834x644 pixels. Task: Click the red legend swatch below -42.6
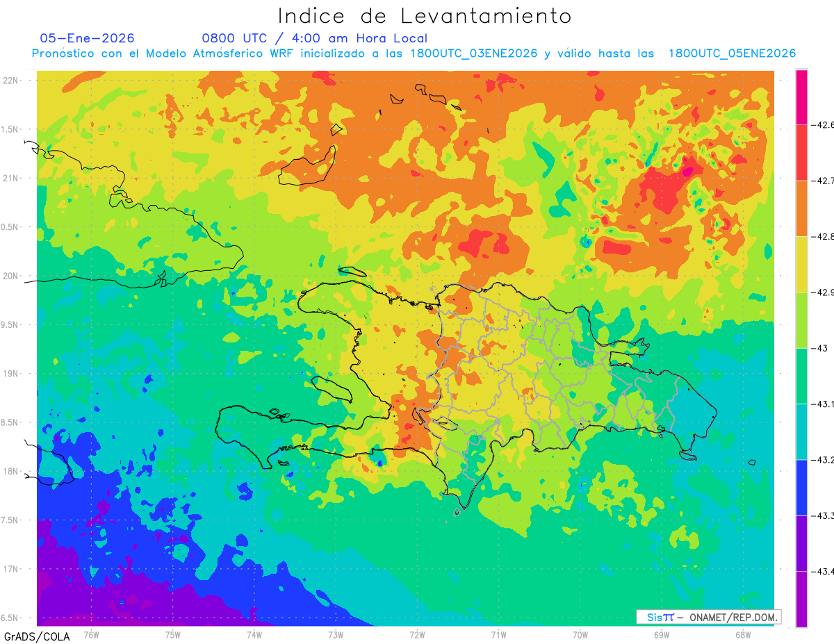801,153
